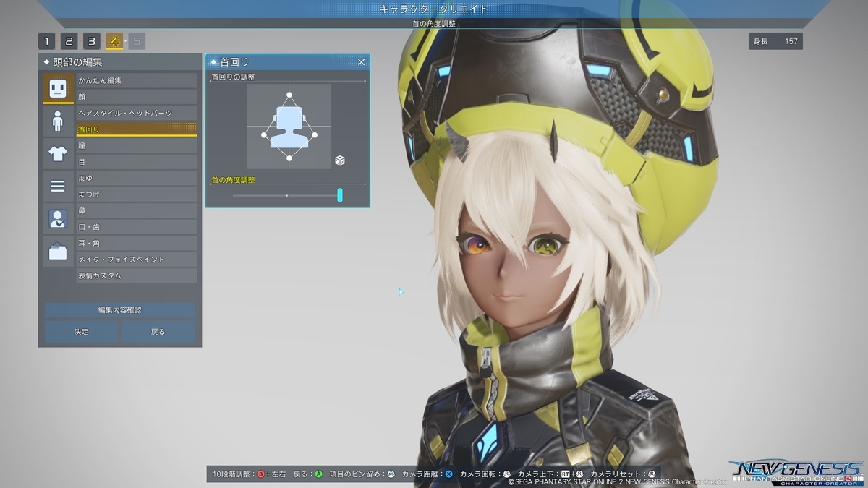Click the bottom handle of neck adjuster
Viewport: 868px width, 488px height.
point(289,158)
